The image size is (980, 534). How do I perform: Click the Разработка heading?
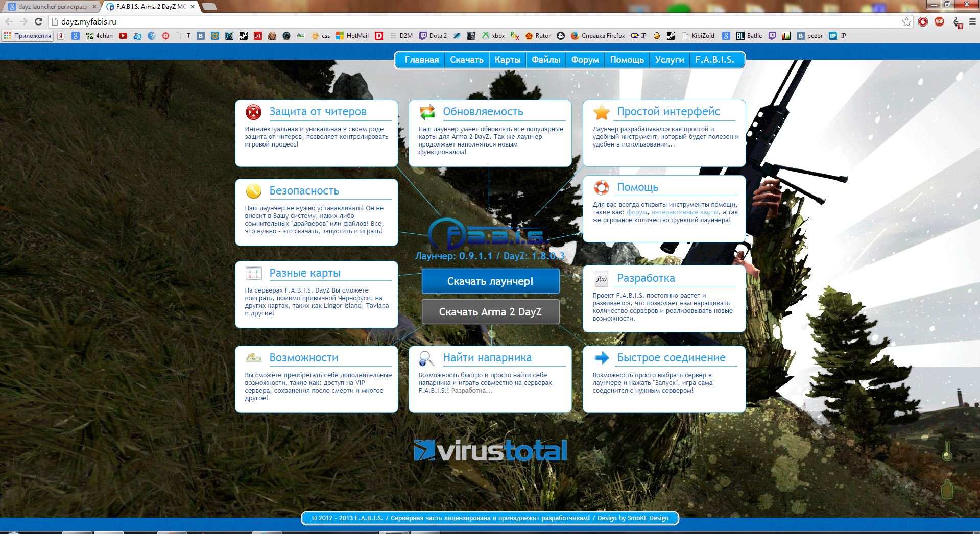(x=646, y=278)
